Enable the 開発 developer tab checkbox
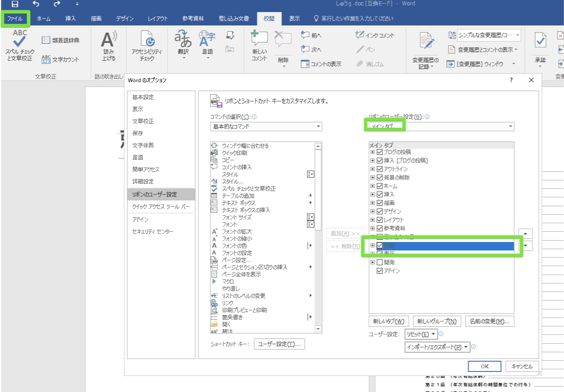The width and height of the screenshot is (564, 392). tap(380, 263)
